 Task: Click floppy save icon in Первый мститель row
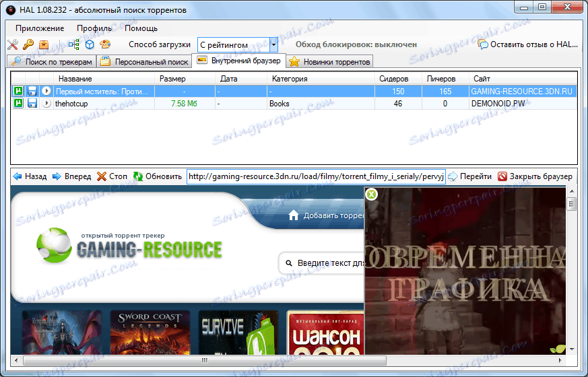click(32, 91)
